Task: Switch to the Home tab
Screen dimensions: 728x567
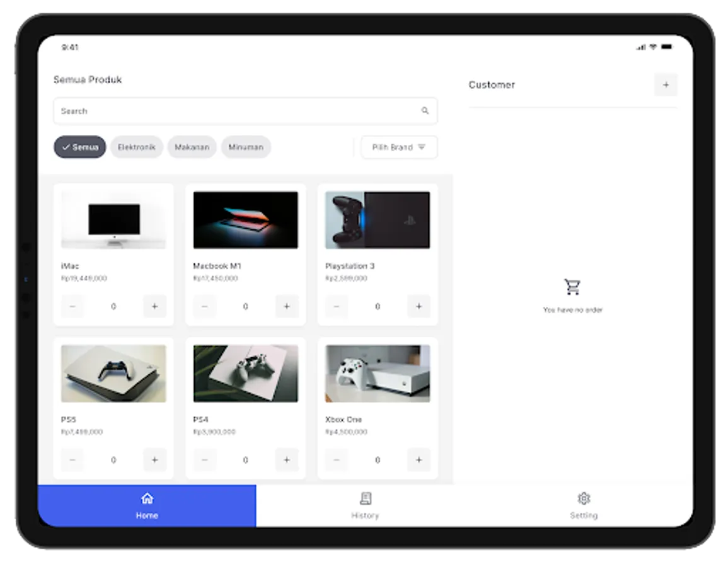Action: (147, 506)
